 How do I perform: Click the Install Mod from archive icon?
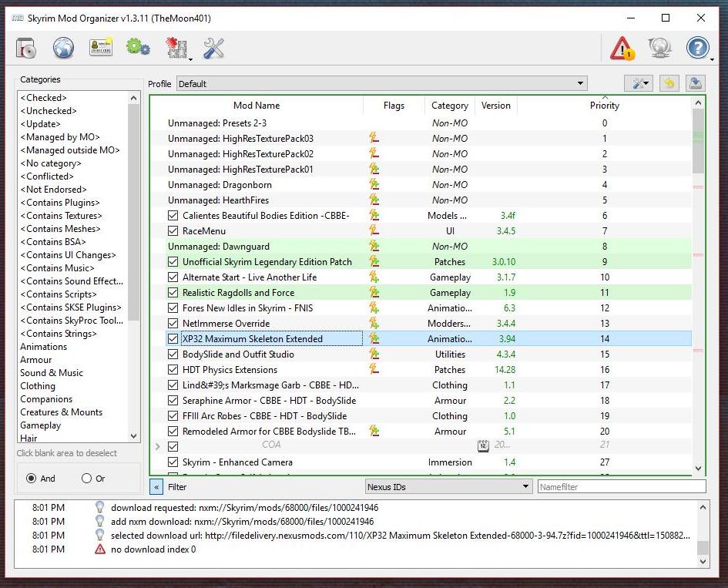[x=26, y=48]
